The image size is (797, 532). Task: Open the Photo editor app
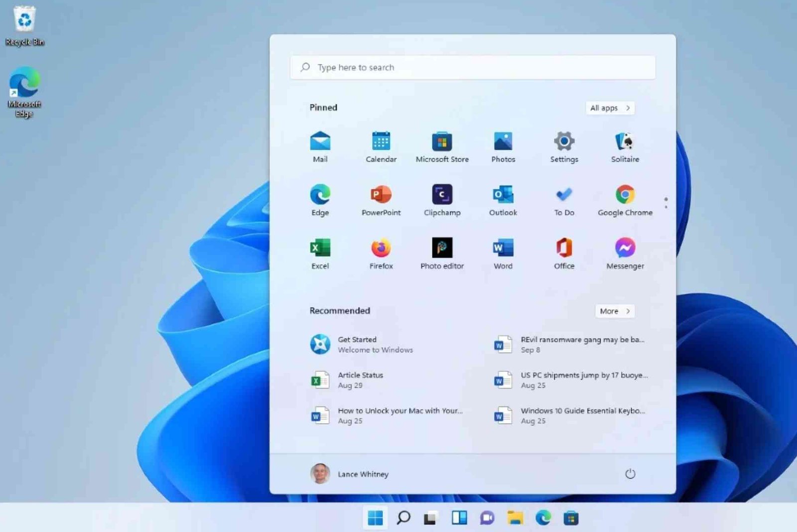pyautogui.click(x=442, y=253)
